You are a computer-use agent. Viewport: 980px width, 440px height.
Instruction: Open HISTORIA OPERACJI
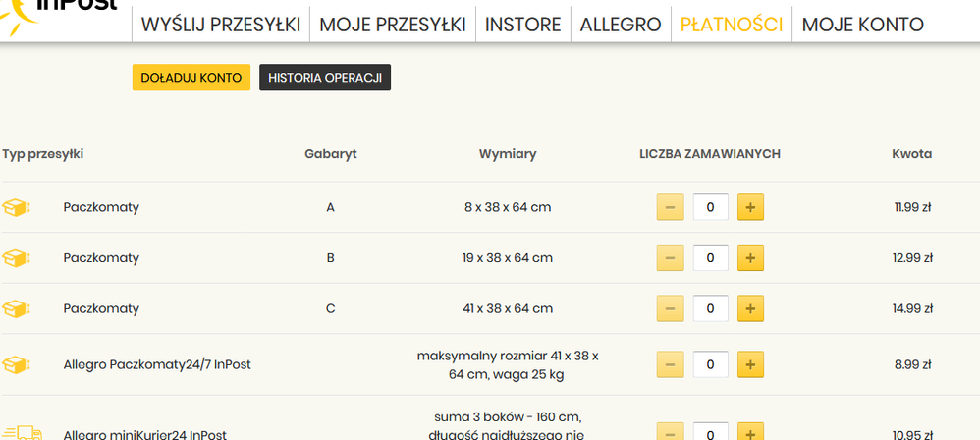pos(325,78)
